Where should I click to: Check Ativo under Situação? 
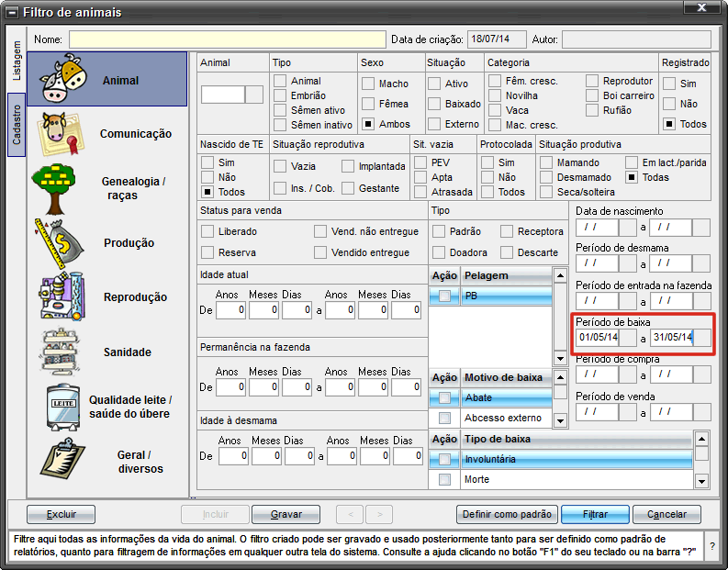(434, 84)
